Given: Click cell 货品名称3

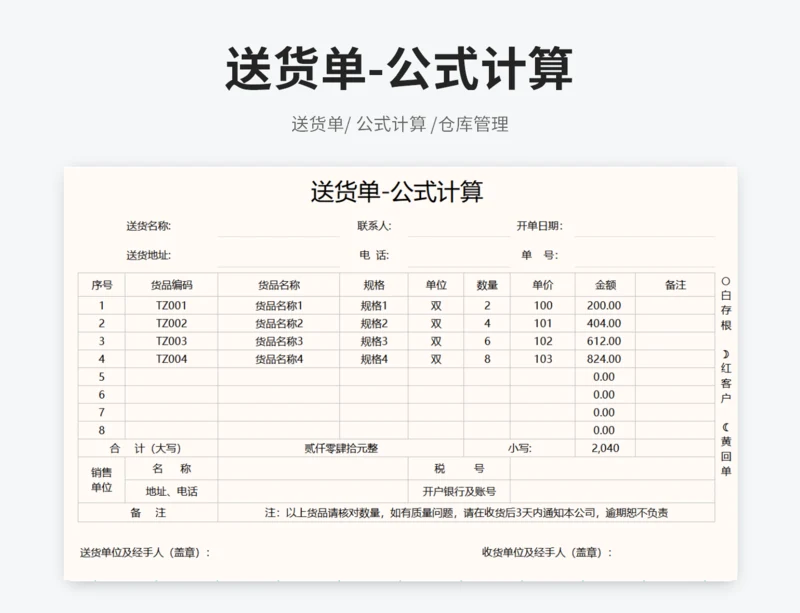Looking at the screenshot, I should pyautogui.click(x=279, y=341).
